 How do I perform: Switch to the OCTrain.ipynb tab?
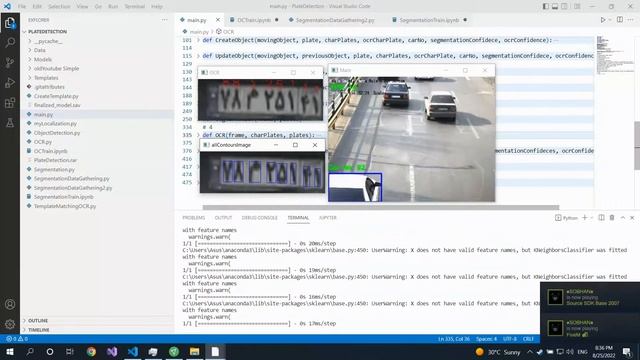tap(254, 20)
